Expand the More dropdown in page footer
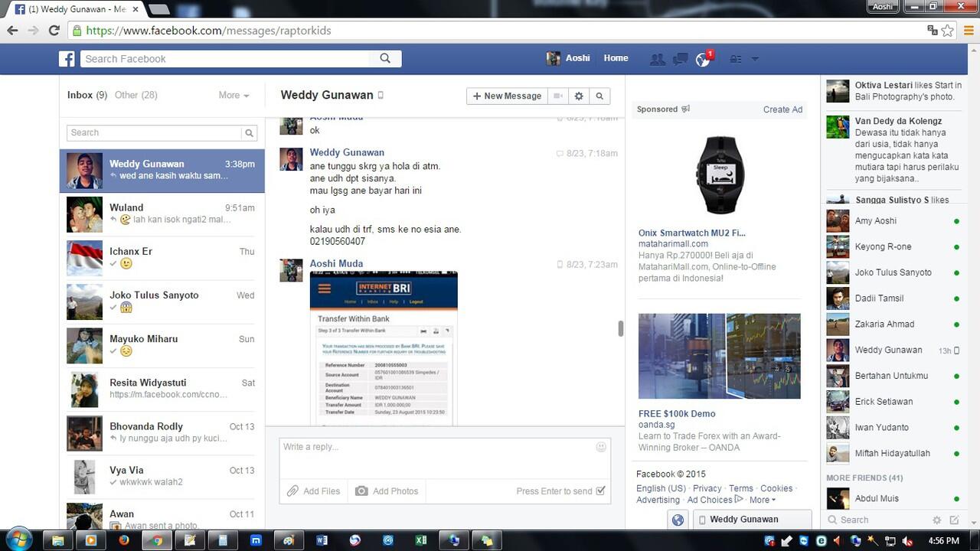Screen dimensions: 980x551 762,500
